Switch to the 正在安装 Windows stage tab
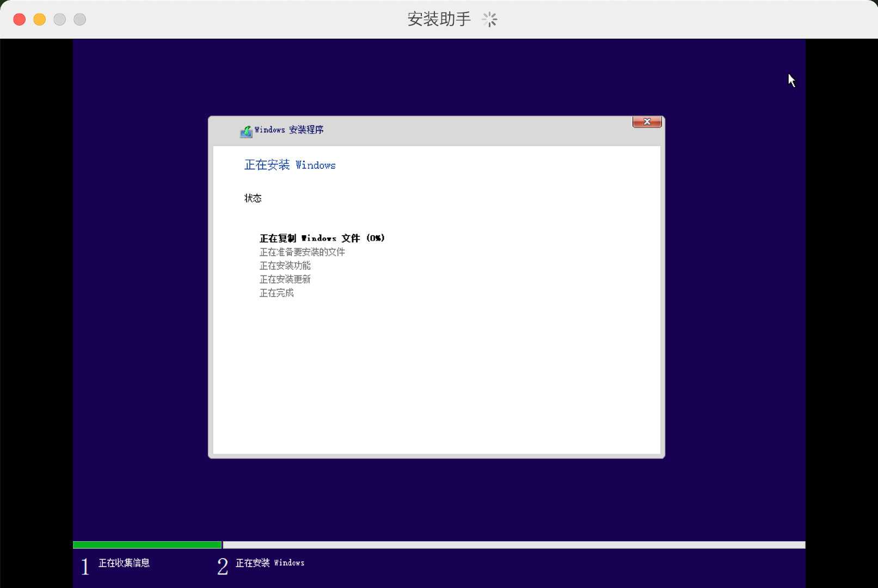The width and height of the screenshot is (878, 588). click(270, 563)
